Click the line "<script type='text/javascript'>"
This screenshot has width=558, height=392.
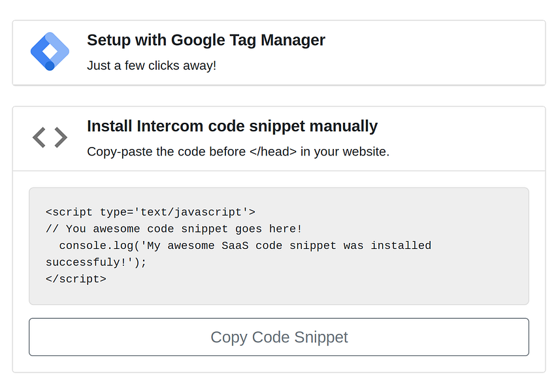(150, 212)
